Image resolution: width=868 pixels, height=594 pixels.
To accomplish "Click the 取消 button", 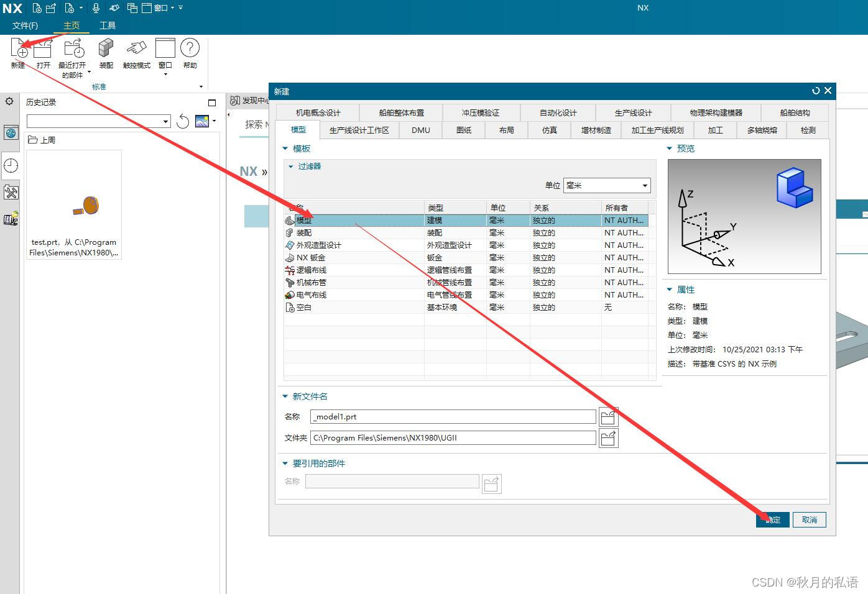I will [x=810, y=520].
